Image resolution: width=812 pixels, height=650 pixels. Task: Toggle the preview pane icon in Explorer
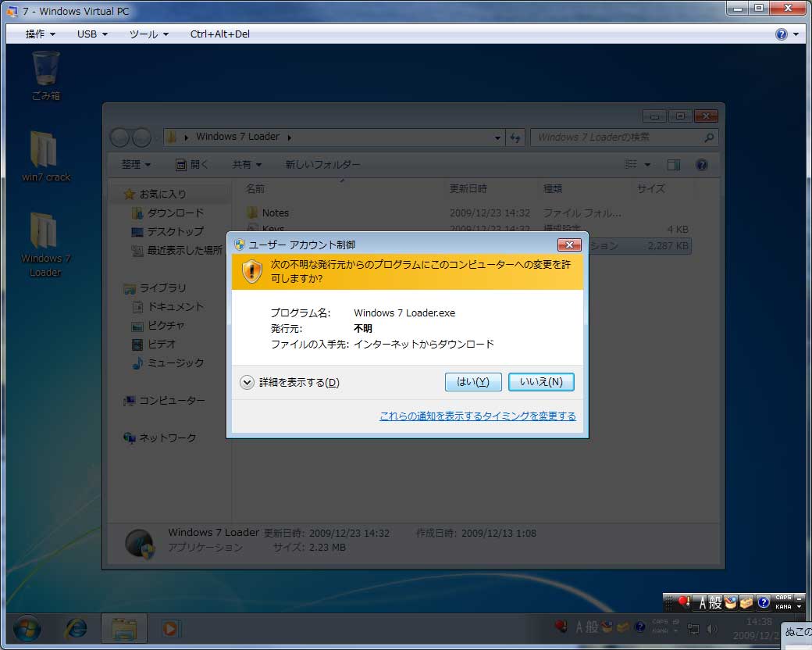pos(674,165)
